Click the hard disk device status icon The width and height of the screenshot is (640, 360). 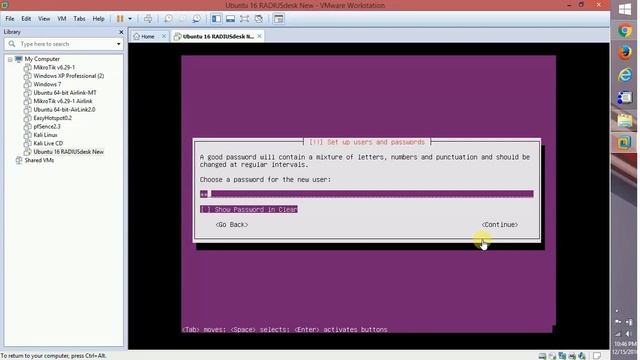coord(542,356)
